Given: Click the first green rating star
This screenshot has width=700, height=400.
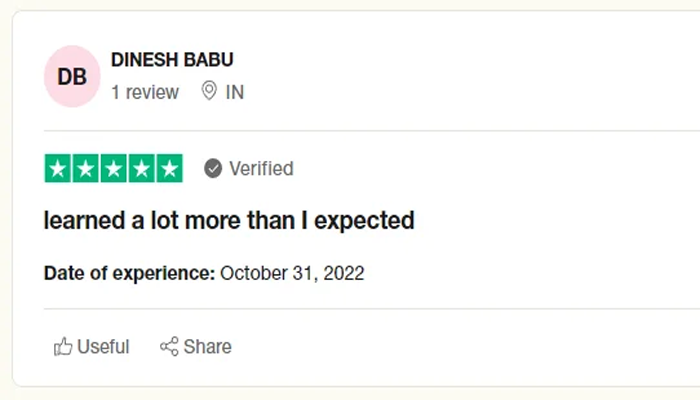Looking at the screenshot, I should coord(58,169).
